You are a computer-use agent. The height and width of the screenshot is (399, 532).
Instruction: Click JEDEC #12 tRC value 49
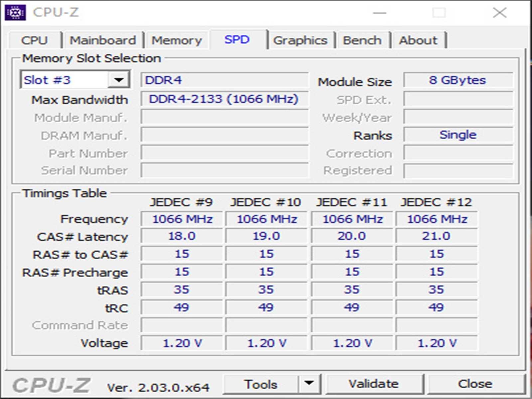437,308
